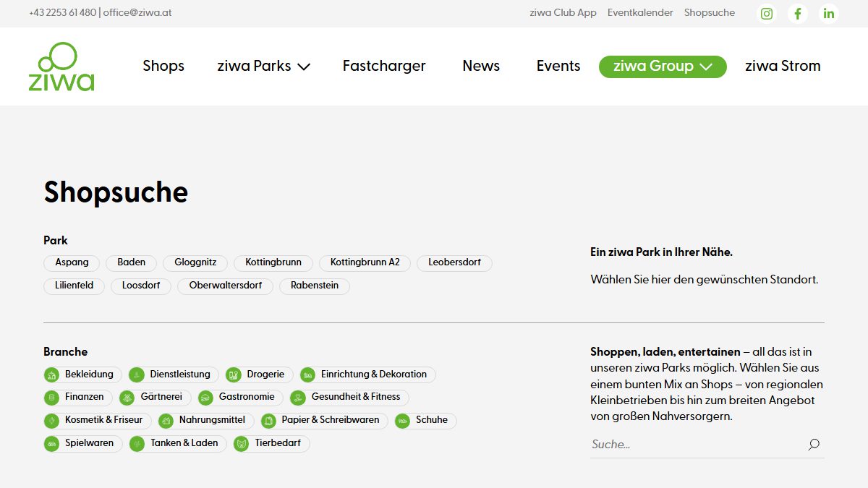Screen dimensions: 868x488
Task: Filter shops by Spielwaren
Action: point(82,444)
